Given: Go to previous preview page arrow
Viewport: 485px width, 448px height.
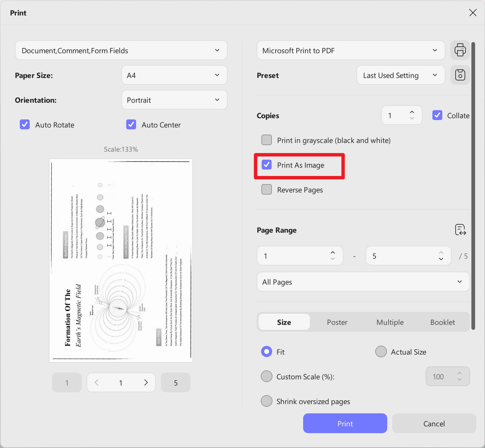Looking at the screenshot, I should [97, 382].
